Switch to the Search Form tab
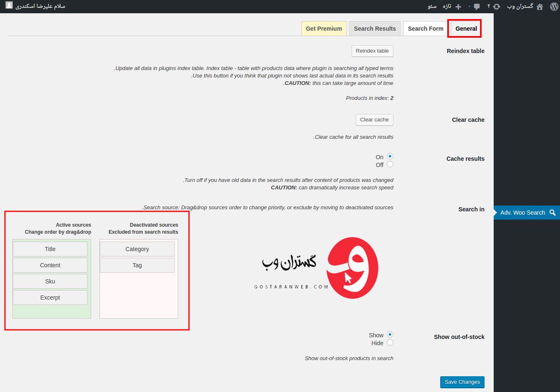 (425, 29)
